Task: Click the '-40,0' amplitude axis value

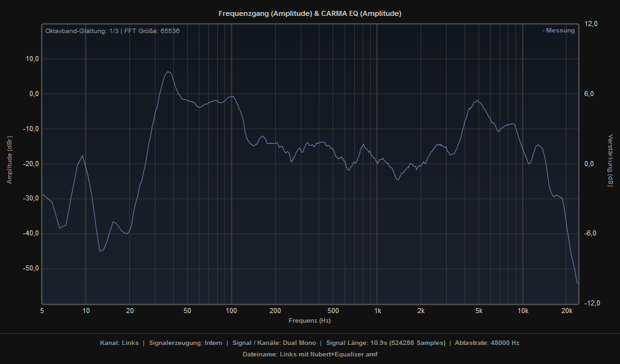Action: [31, 234]
